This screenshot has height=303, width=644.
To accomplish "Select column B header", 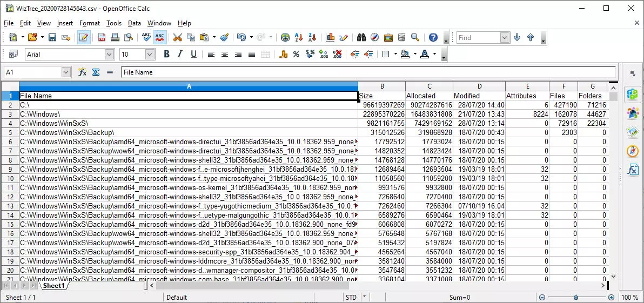I will click(x=381, y=86).
